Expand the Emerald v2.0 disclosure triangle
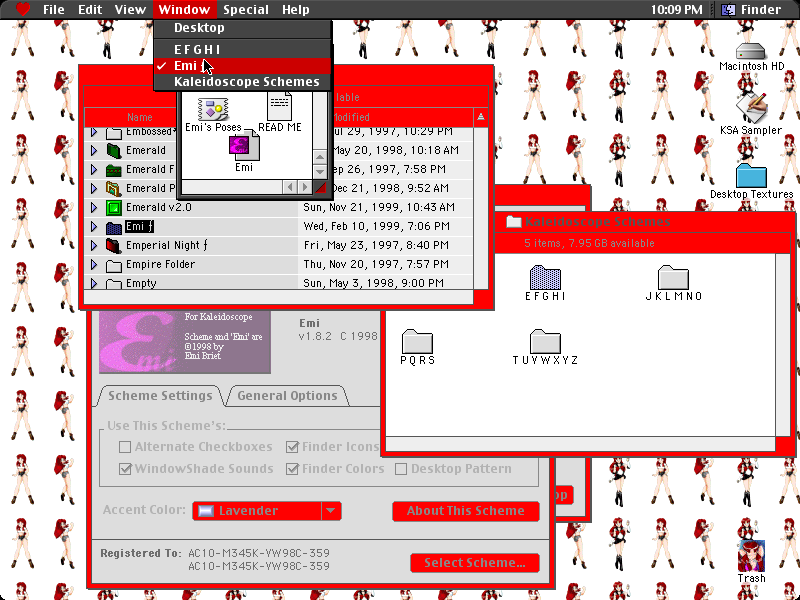The image size is (800, 600). [x=94, y=208]
